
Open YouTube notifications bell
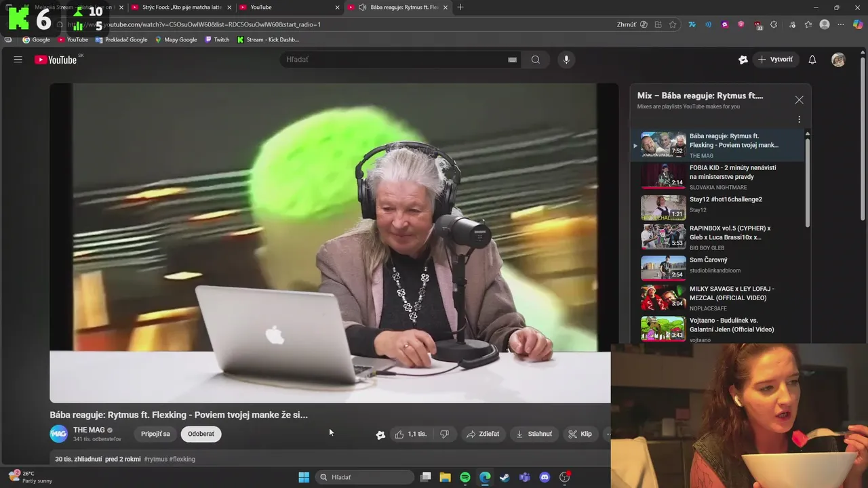[x=812, y=60]
